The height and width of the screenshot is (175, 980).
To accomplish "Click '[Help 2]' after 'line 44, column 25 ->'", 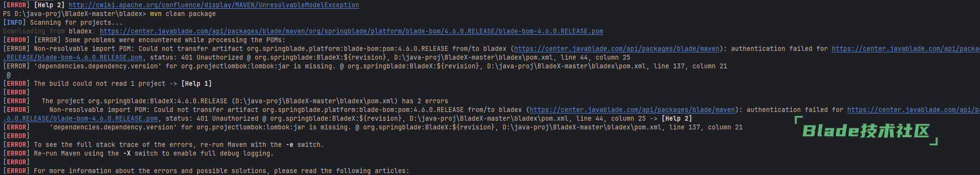I will point(677,118).
